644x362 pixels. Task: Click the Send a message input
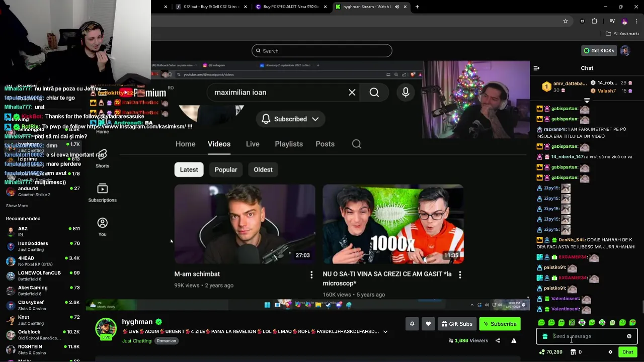[587, 336]
